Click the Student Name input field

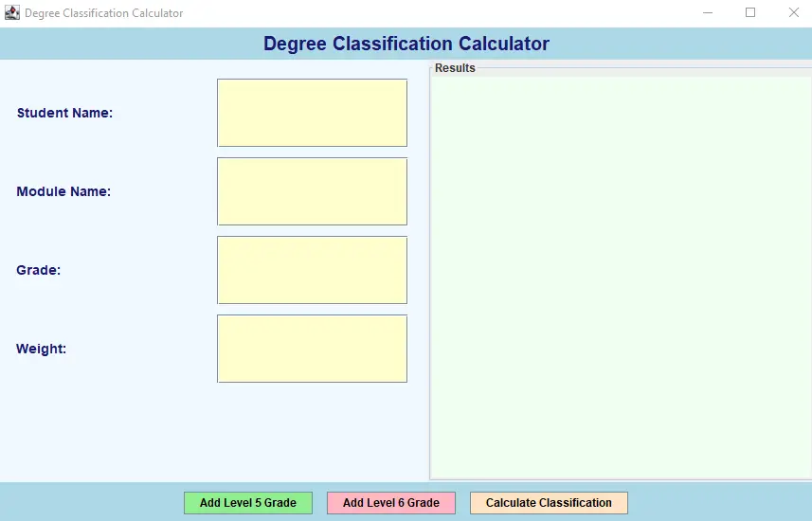[x=312, y=113]
